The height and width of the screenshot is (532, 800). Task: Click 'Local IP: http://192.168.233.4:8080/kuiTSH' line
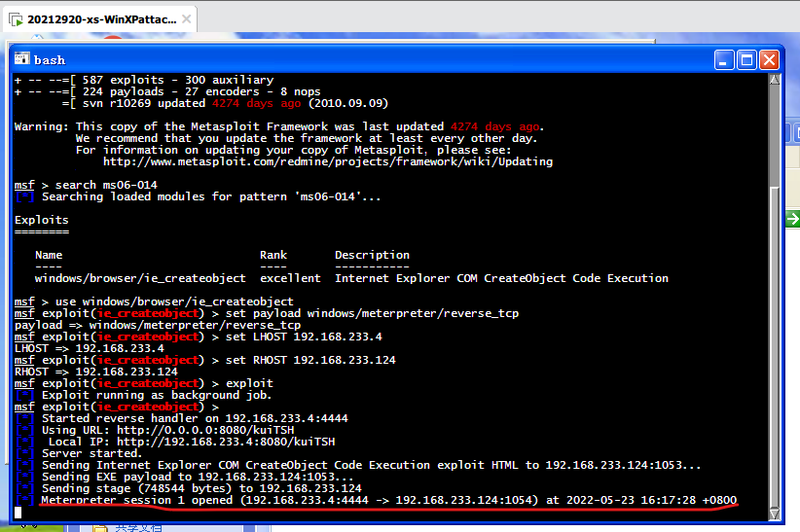(x=192, y=442)
